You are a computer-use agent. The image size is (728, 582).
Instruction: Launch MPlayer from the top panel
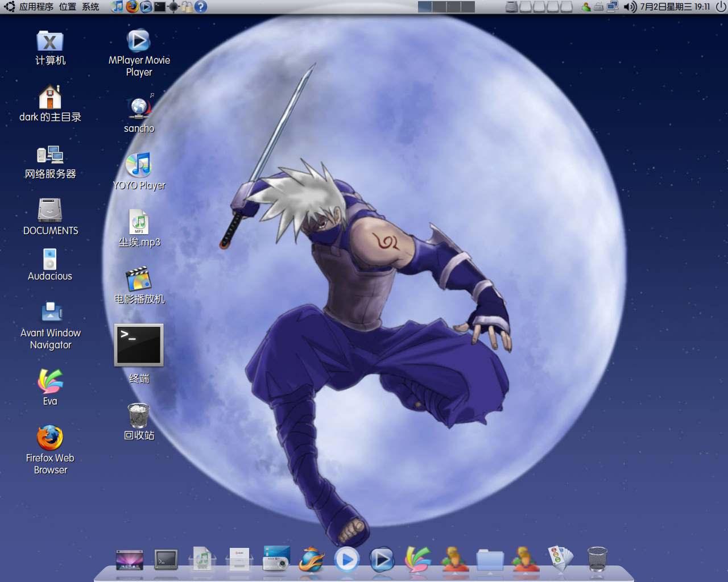pos(146,7)
